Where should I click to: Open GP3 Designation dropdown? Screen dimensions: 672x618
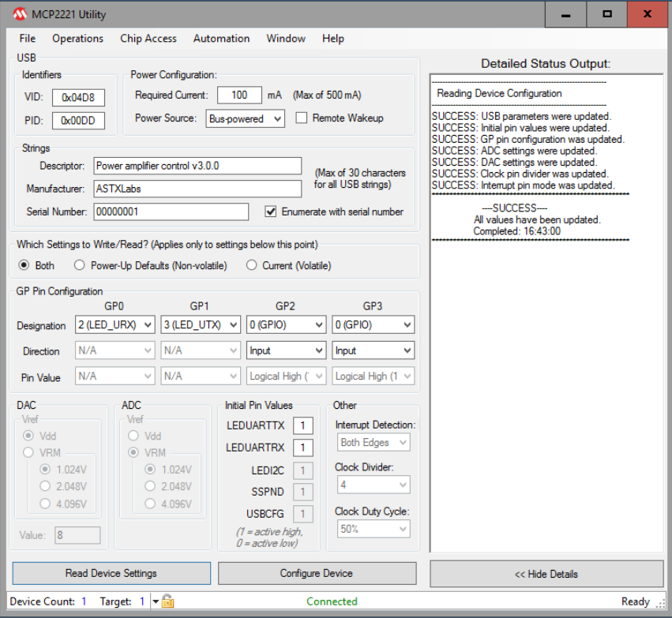point(373,324)
